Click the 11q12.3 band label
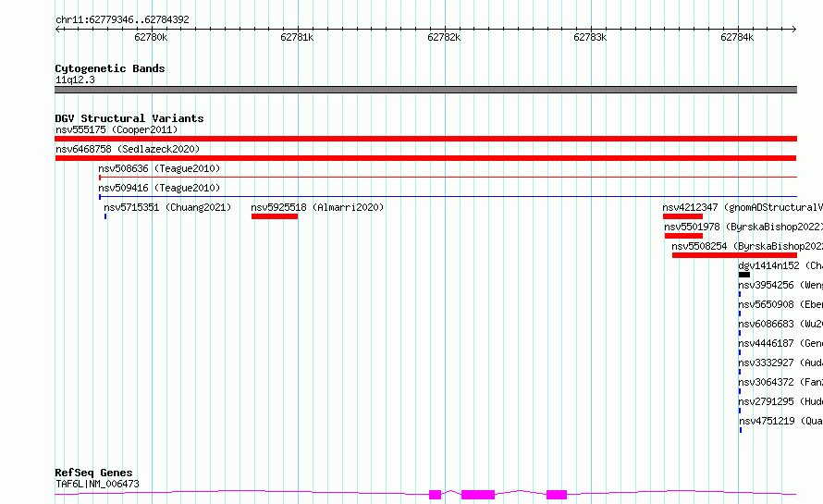Viewport: 823px width, 504px height. pyautogui.click(x=75, y=80)
